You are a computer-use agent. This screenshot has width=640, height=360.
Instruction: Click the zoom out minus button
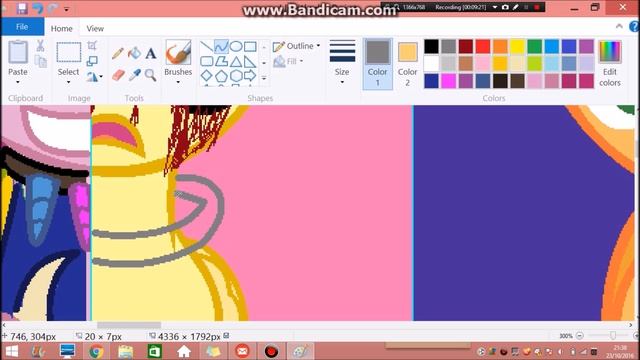pyautogui.click(x=580, y=336)
